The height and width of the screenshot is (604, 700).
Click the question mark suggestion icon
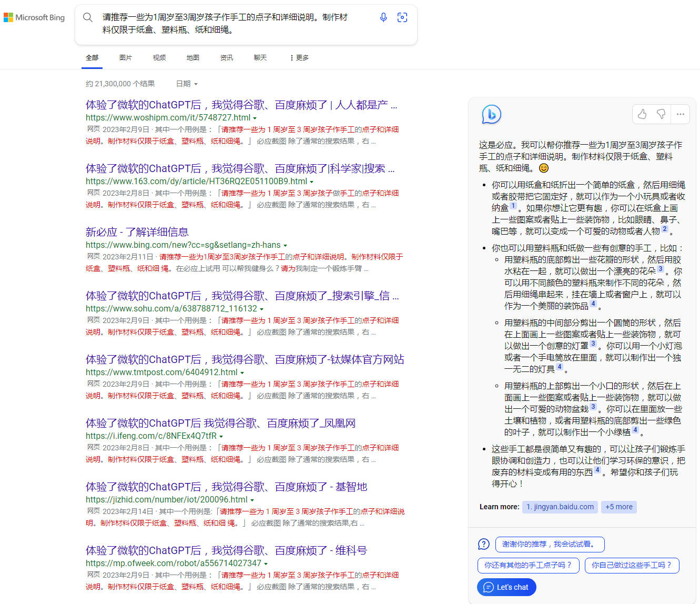pyautogui.click(x=484, y=544)
